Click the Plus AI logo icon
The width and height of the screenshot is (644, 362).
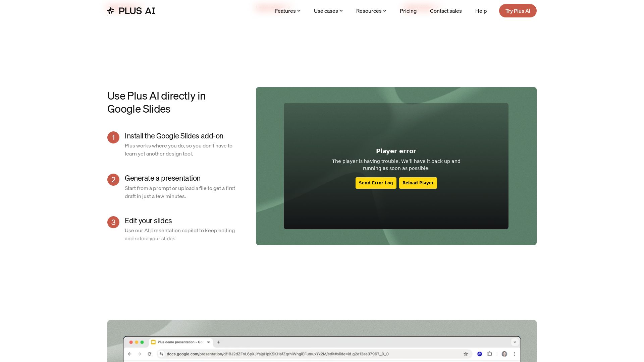coord(111,11)
